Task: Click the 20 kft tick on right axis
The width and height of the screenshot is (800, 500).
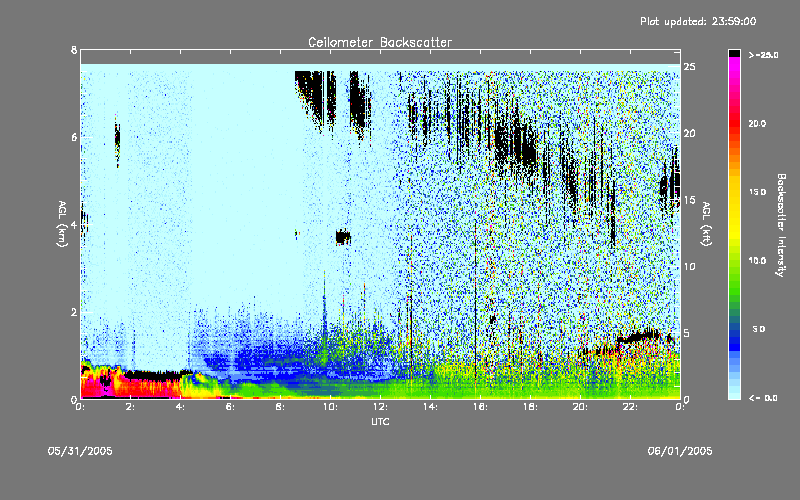Action: (689, 133)
